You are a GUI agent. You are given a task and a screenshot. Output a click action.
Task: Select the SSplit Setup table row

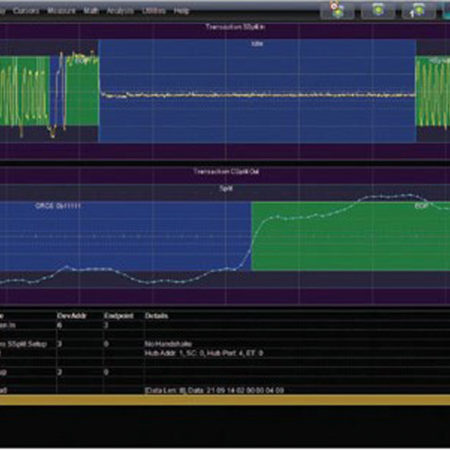(x=225, y=344)
